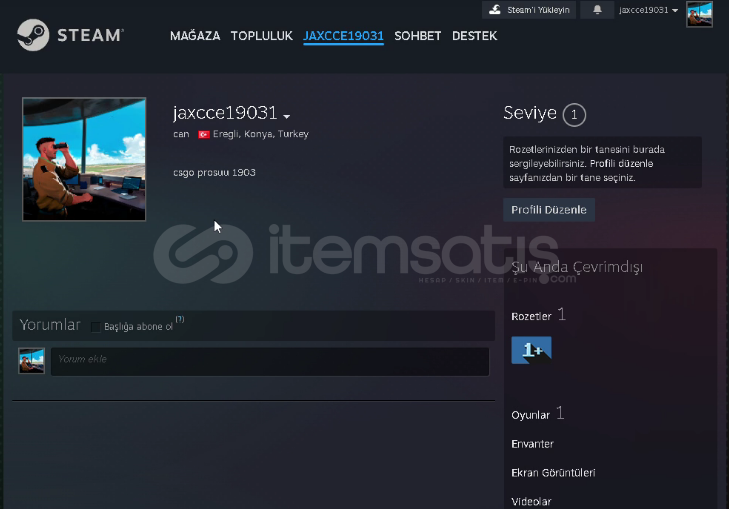Open the SOHBET menu item
Screen dimensions: 729x509
[x=418, y=36]
